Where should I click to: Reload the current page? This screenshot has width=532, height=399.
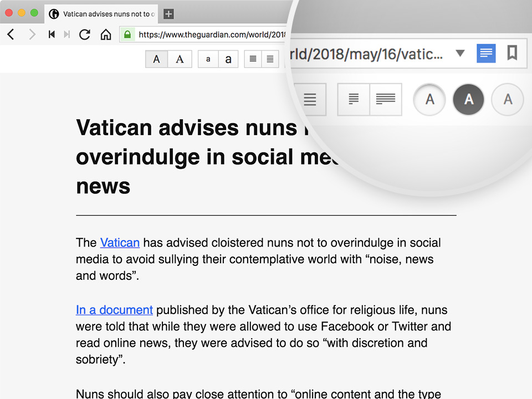coord(85,34)
